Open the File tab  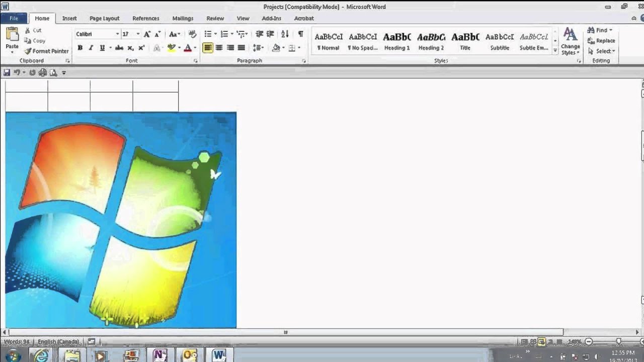click(x=14, y=18)
